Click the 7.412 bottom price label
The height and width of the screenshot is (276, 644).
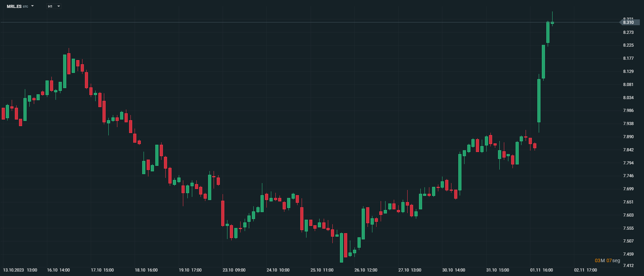point(628,266)
